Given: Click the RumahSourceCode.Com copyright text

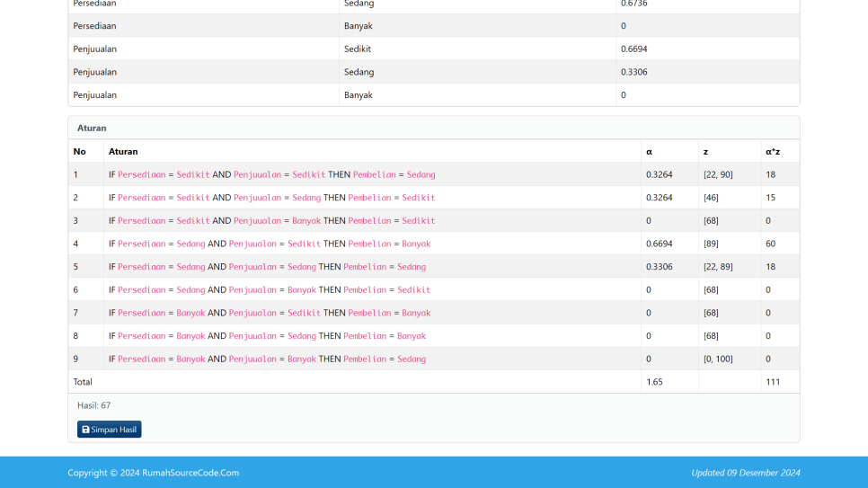Looking at the screenshot, I should (153, 473).
